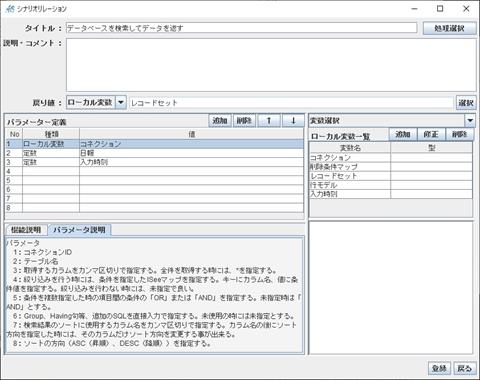Click the No column header
Screen dimensions: 480x380
point(14,134)
